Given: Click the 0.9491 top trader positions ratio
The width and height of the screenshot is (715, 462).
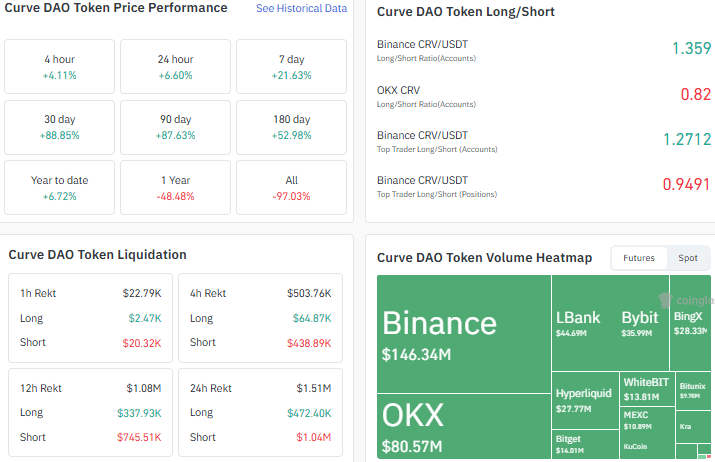Looking at the screenshot, I should pos(686,185).
